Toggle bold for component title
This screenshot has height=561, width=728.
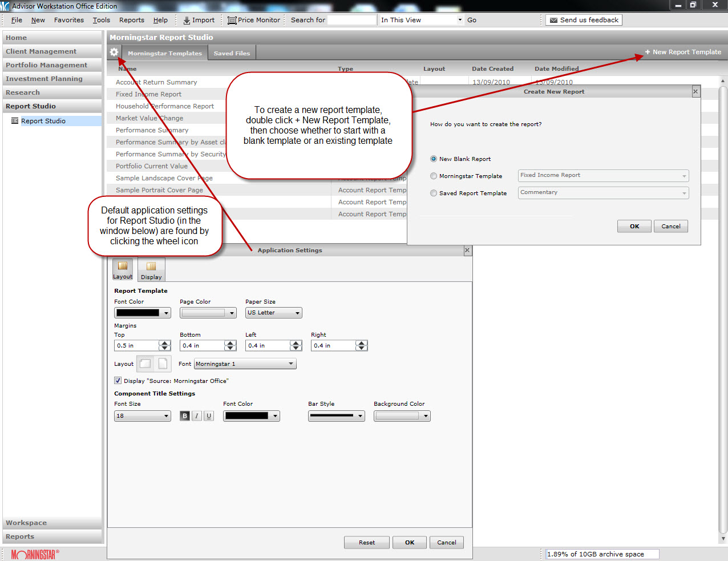[x=185, y=416]
